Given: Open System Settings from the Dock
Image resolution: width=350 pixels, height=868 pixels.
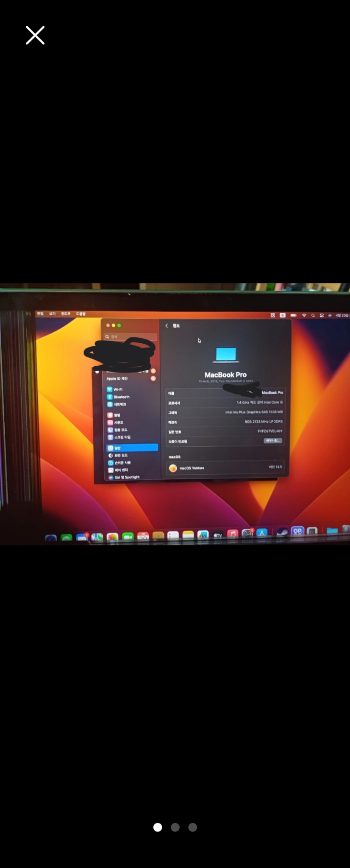Looking at the screenshot, I should (247, 534).
